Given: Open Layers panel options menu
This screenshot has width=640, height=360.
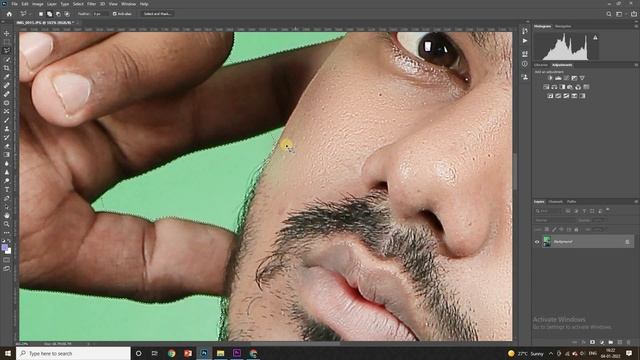Looking at the screenshot, I should pos(636,202).
